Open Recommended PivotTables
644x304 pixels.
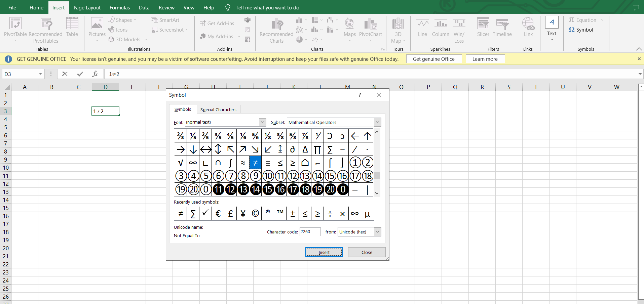click(46, 31)
